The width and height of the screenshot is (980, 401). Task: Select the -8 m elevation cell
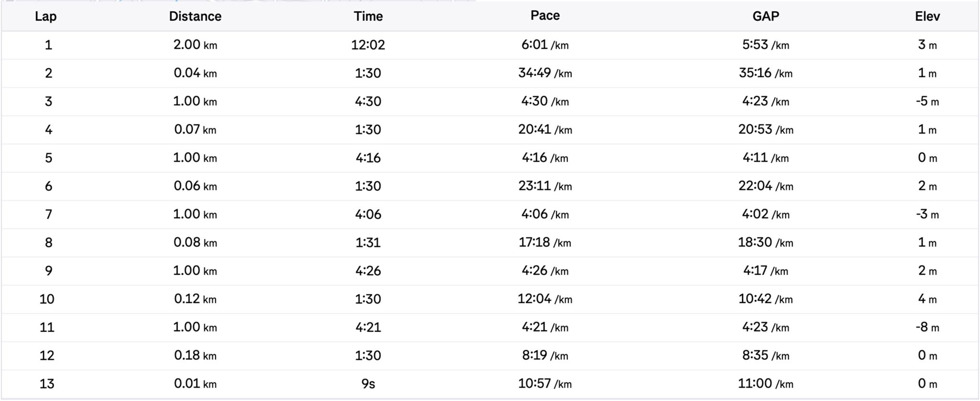(x=927, y=327)
